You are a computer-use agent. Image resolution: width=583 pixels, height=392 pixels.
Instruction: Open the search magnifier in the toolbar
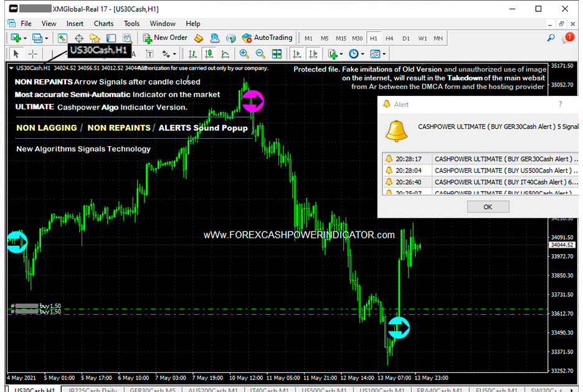[551, 37]
